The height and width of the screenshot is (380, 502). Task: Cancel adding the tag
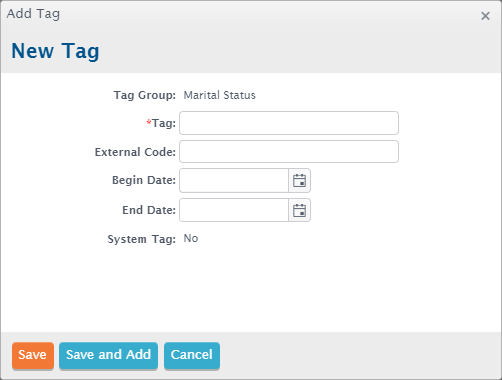192,355
